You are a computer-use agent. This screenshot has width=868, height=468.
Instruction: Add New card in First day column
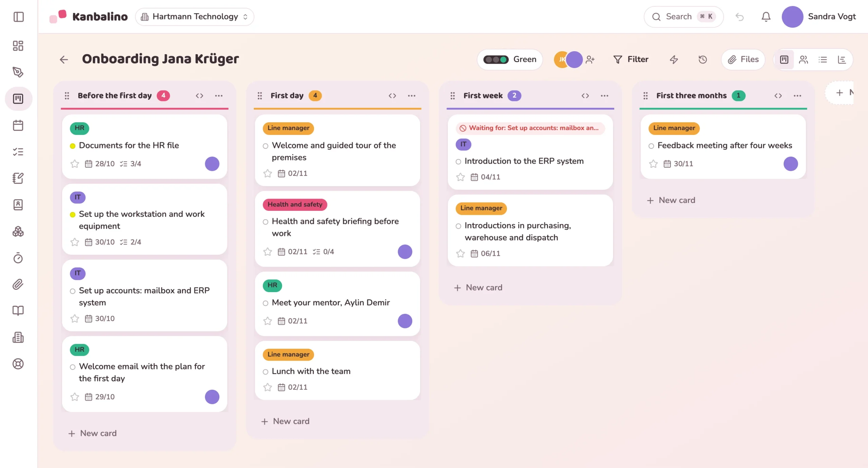tap(285, 421)
